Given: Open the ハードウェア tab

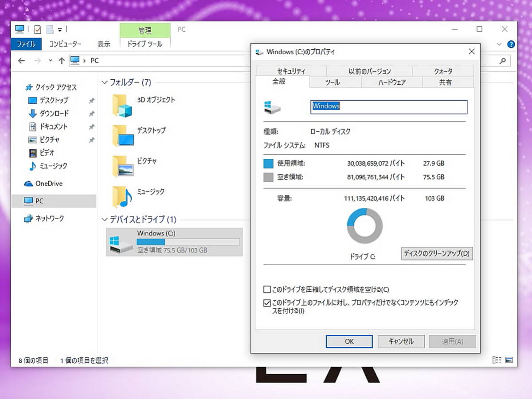Looking at the screenshot, I should pyautogui.click(x=392, y=82).
